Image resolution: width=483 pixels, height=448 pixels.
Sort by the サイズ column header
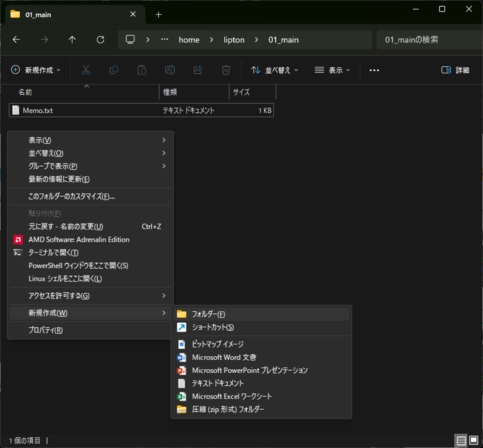click(252, 92)
